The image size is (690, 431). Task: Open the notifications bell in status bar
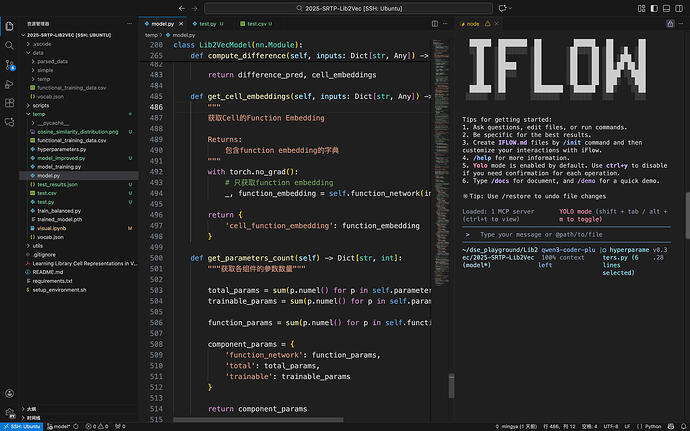pos(683,426)
